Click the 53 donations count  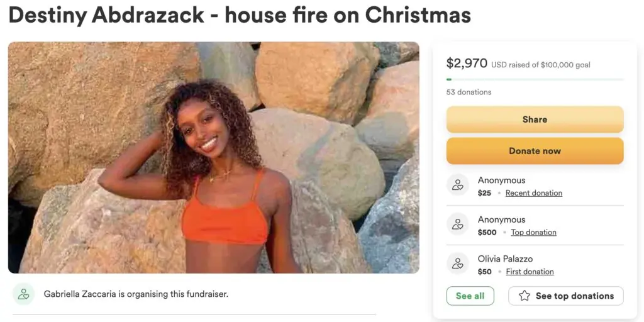tap(469, 92)
